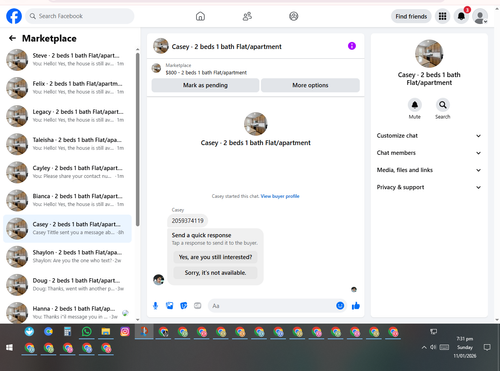Open Calculator from the taskbar
The width and height of the screenshot is (500, 371).
click(68, 332)
